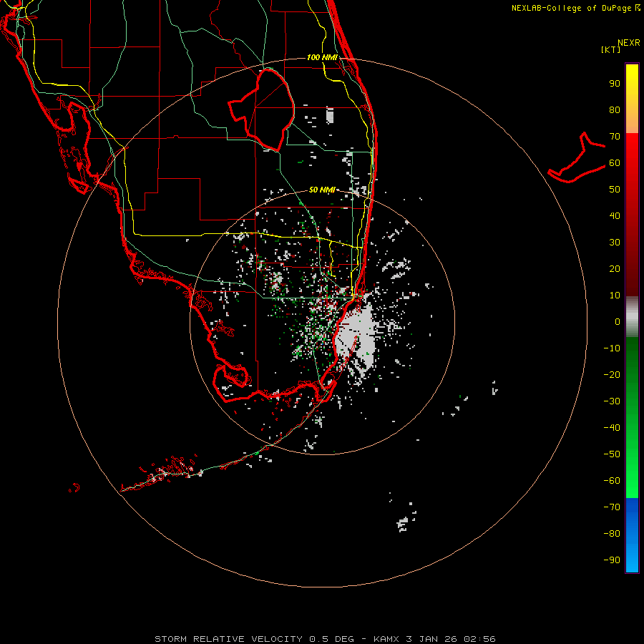Click the KAMX station identifier in the footer

(386, 639)
